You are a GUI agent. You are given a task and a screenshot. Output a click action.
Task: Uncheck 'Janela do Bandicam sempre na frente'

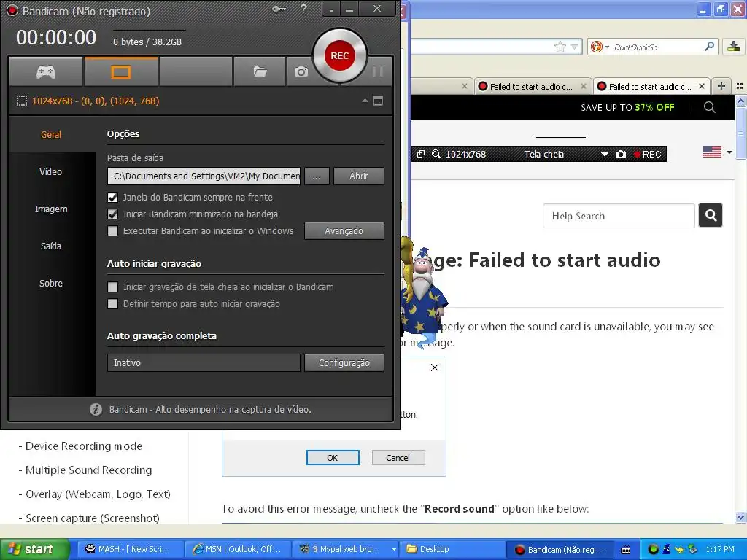[x=112, y=197]
